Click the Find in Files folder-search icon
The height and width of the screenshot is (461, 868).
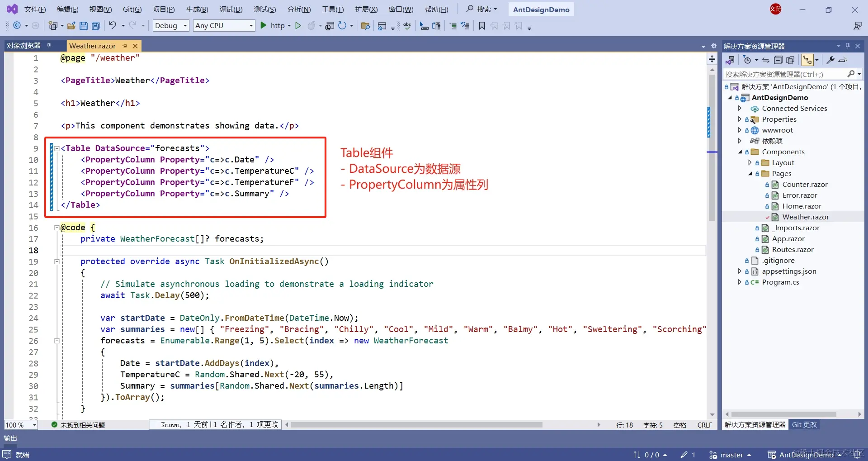pyautogui.click(x=365, y=26)
